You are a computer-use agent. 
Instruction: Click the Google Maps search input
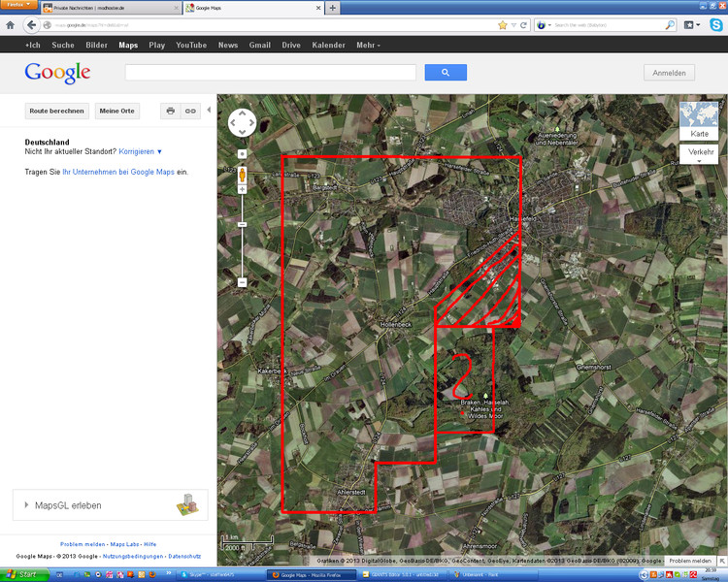click(x=271, y=73)
